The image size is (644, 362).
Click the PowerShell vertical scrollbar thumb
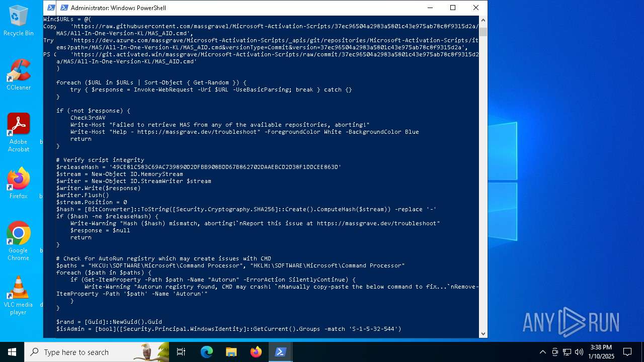coord(483,32)
